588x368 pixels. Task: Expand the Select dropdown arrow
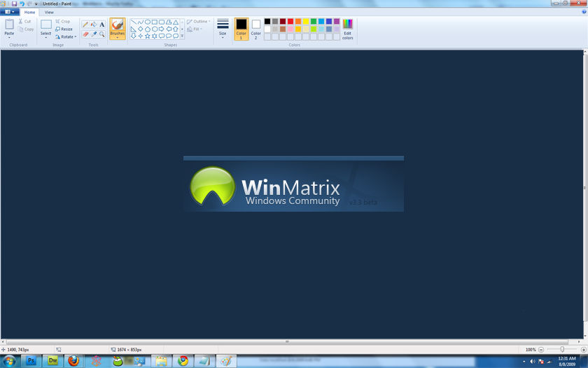pyautogui.click(x=45, y=38)
